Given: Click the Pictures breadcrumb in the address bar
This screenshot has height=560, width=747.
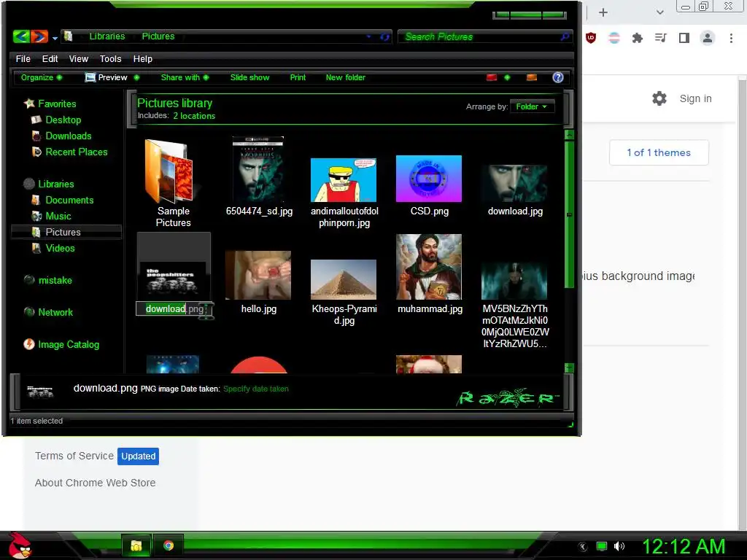Looking at the screenshot, I should 158,36.
